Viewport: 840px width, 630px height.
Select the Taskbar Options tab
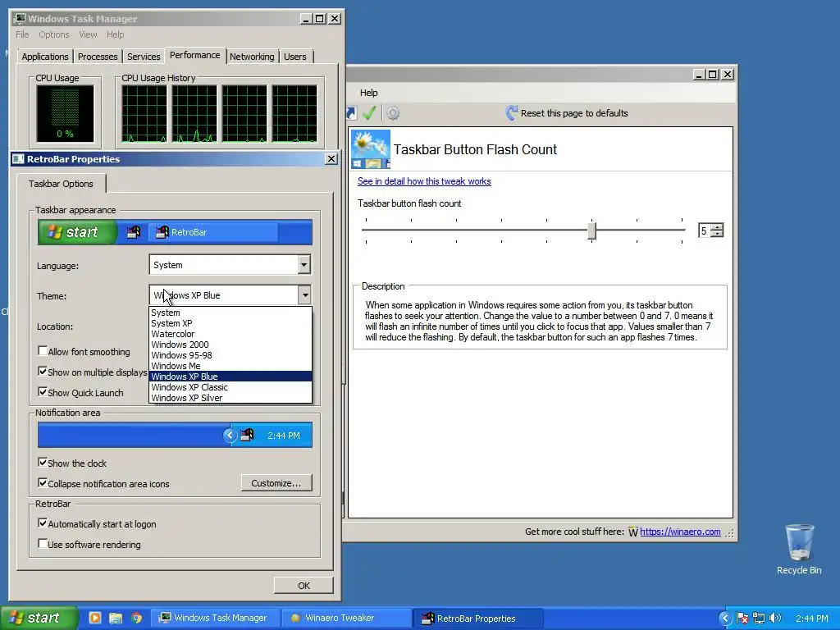pos(61,184)
